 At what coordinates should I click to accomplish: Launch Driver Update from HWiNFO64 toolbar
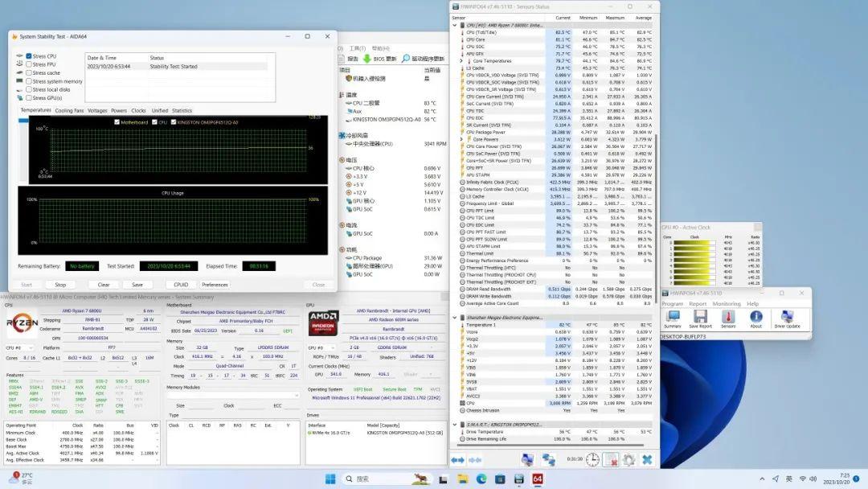pos(786,318)
